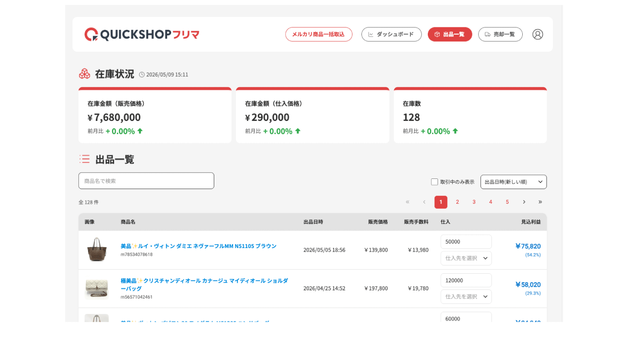Image resolution: width=628 pixels, height=364 pixels.
Task: Toggle the 取引中のみ表示 checkbox
Action: pos(434,182)
